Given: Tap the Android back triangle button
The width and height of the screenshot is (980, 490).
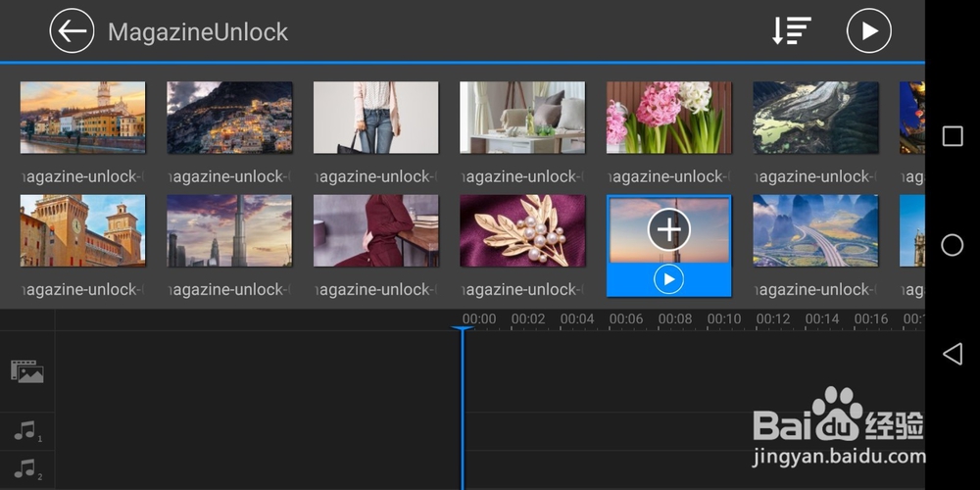Looking at the screenshot, I should click(952, 354).
